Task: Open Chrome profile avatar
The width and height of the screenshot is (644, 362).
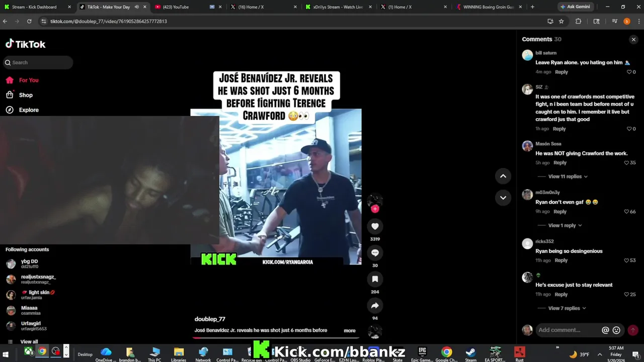Action: pyautogui.click(x=626, y=21)
